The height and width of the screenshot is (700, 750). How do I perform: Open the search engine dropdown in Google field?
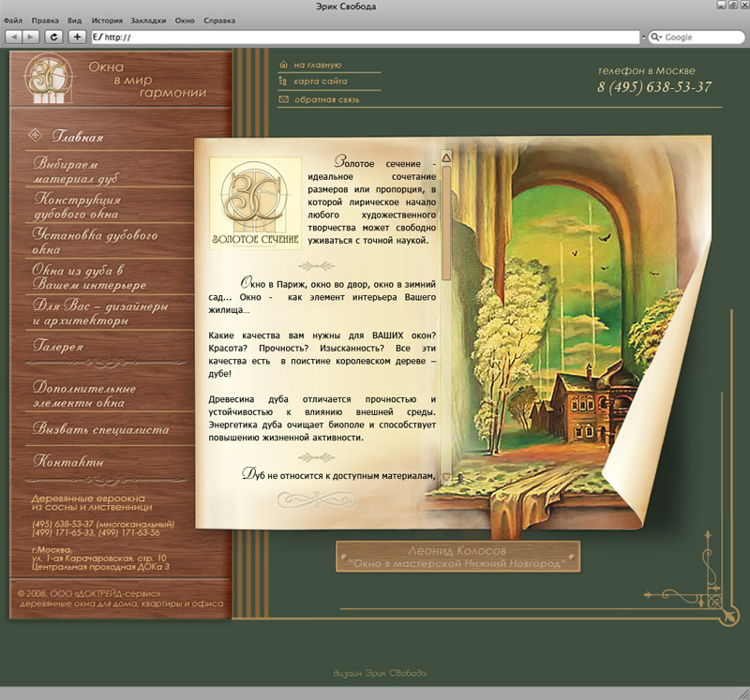point(657,37)
